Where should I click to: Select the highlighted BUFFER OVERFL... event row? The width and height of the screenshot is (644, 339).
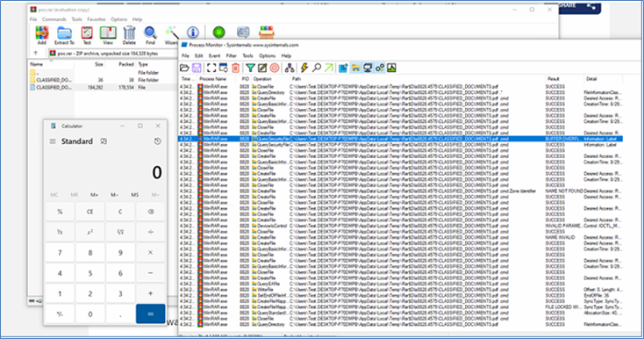click(400, 139)
